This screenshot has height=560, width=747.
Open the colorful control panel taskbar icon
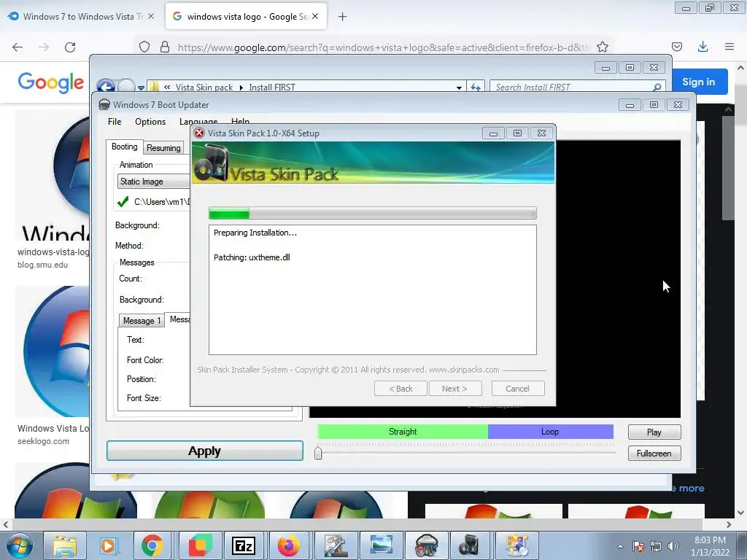(x=517, y=545)
